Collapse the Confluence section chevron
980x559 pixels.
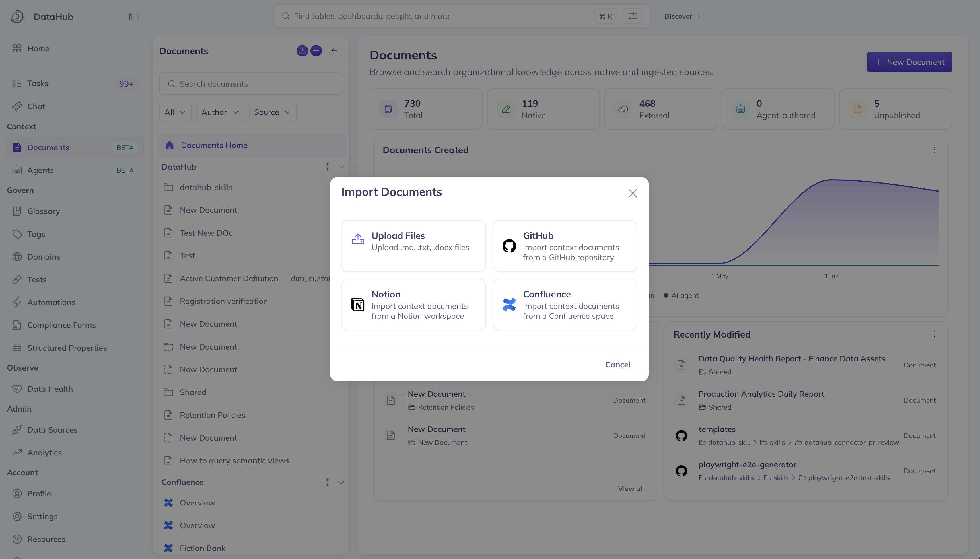coord(341,482)
